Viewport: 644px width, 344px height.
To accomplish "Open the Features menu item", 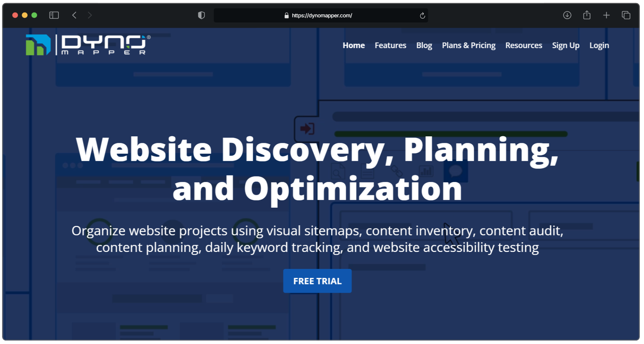I will (390, 45).
